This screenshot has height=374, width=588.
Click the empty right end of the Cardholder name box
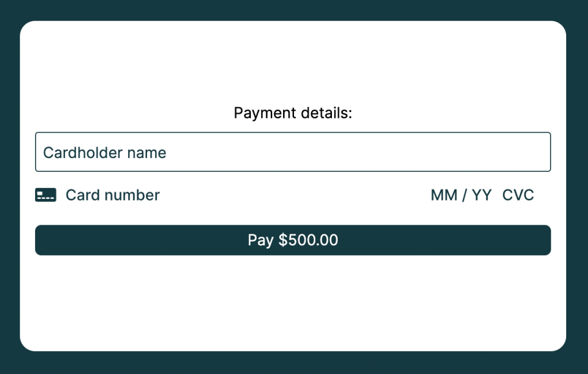point(488,152)
